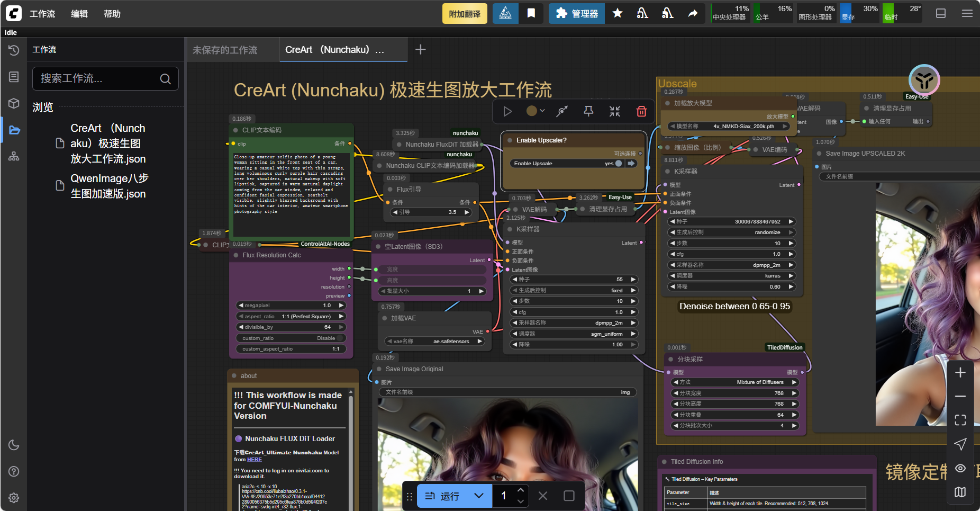The height and width of the screenshot is (511, 980).
Task: Collapse the node via the minimize-arrows icon
Action: pyautogui.click(x=614, y=112)
